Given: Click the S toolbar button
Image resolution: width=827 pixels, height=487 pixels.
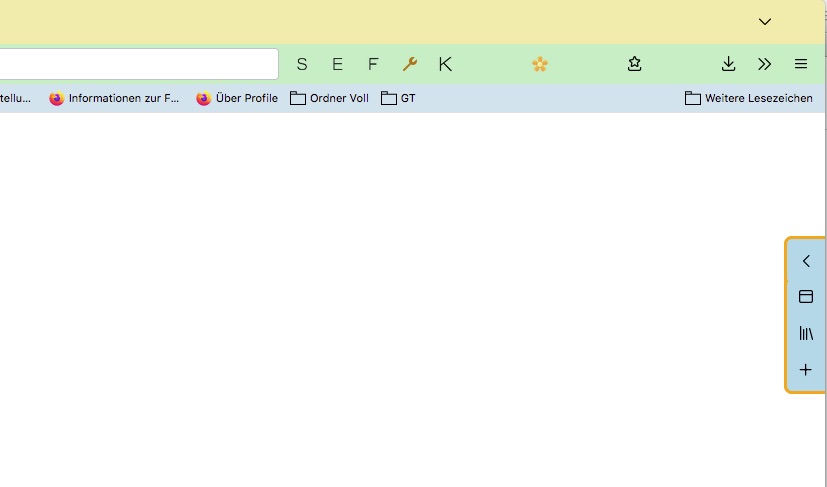Looking at the screenshot, I should point(302,64).
